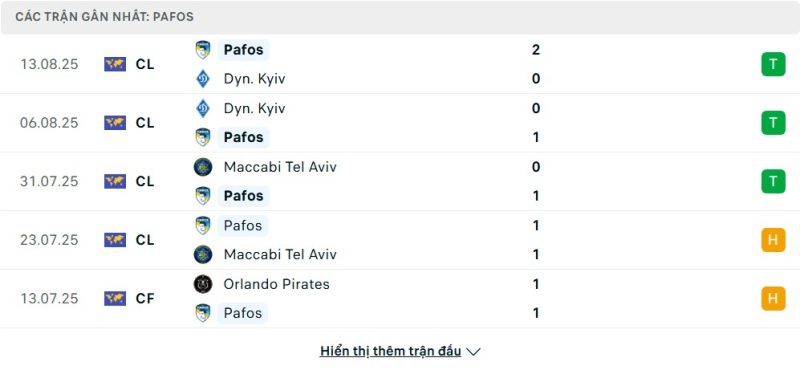Open the Orlando Pirates team name
The height and width of the screenshot is (374, 800).
click(x=277, y=284)
